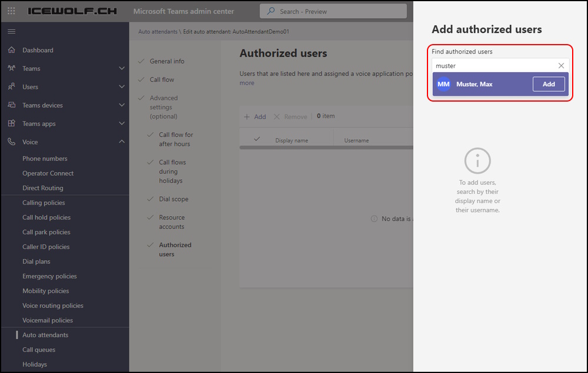Open Emergency policies page

49,276
